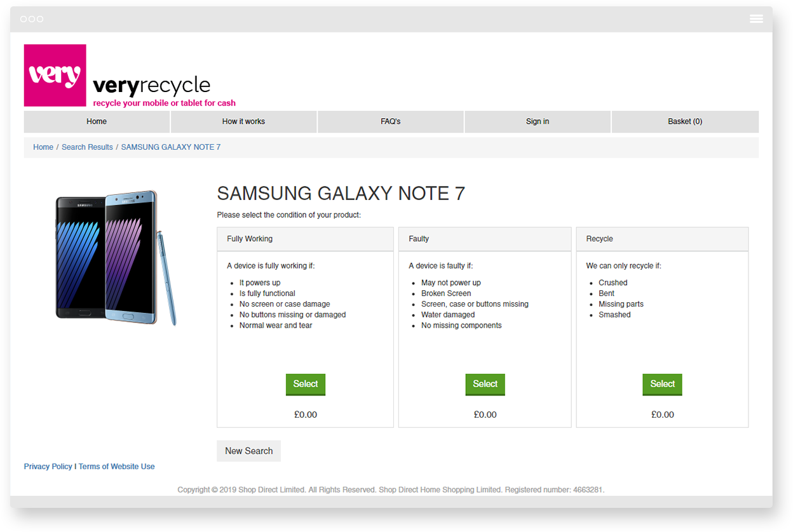This screenshot has width=793, height=532.
Task: Click the Fully Working panel header
Action: click(x=306, y=239)
